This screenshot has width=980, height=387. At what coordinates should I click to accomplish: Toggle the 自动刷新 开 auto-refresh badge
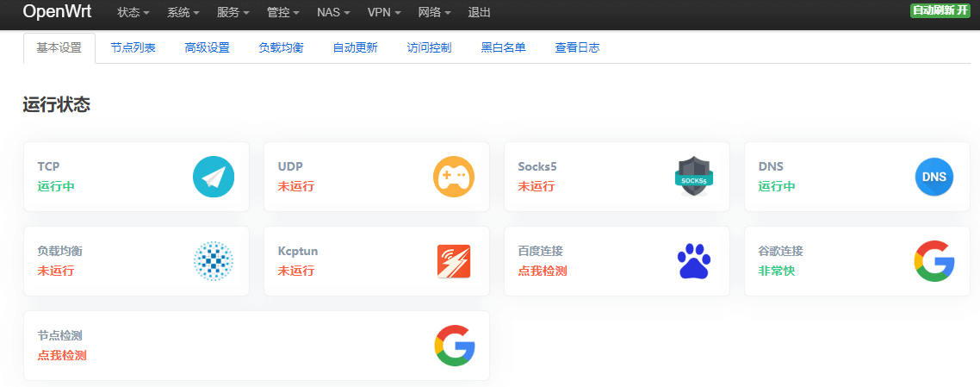(940, 10)
